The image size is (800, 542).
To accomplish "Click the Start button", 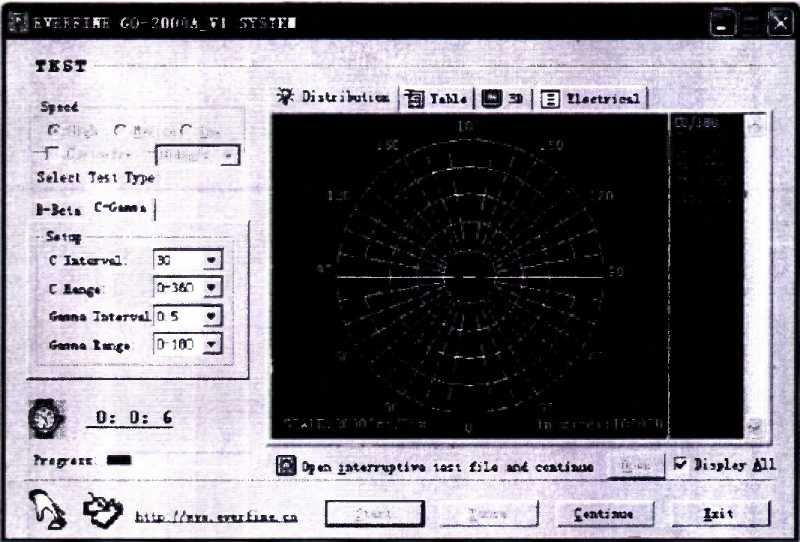I will [374, 513].
